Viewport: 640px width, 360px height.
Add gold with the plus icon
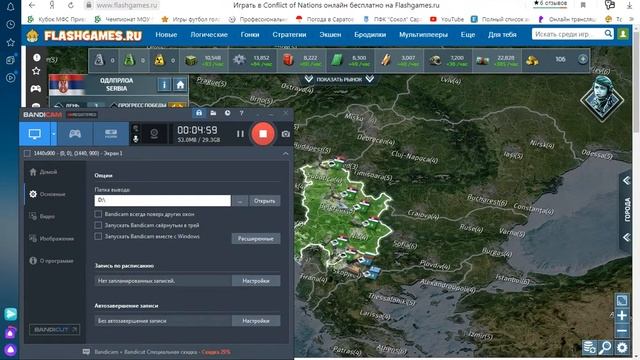coord(582,60)
